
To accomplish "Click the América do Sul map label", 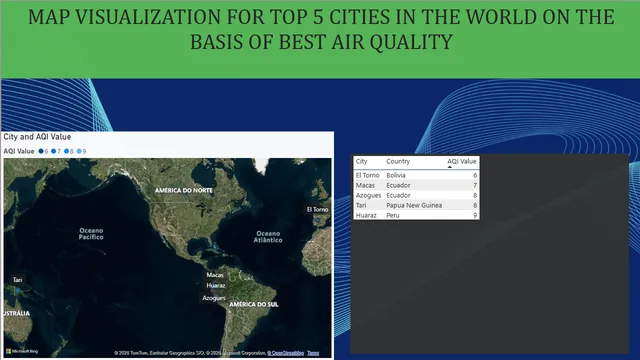I will pos(253,304).
